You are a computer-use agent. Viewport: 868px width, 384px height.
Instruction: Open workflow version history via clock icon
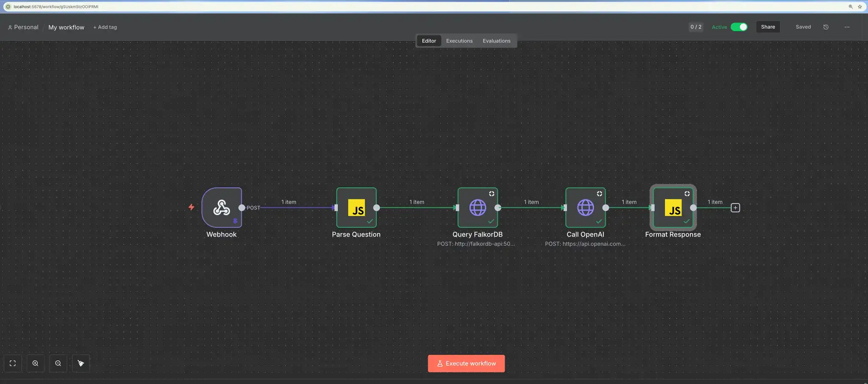(825, 27)
